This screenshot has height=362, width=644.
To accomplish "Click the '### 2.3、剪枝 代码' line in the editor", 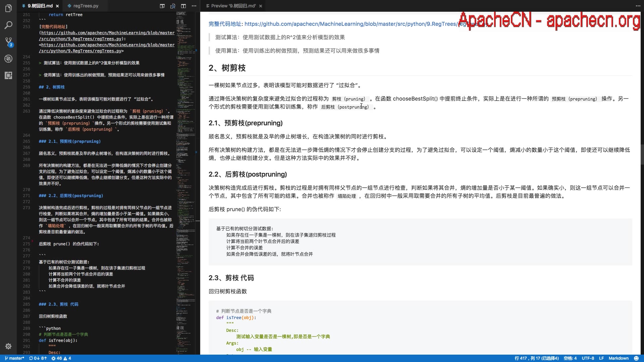I will (58, 304).
